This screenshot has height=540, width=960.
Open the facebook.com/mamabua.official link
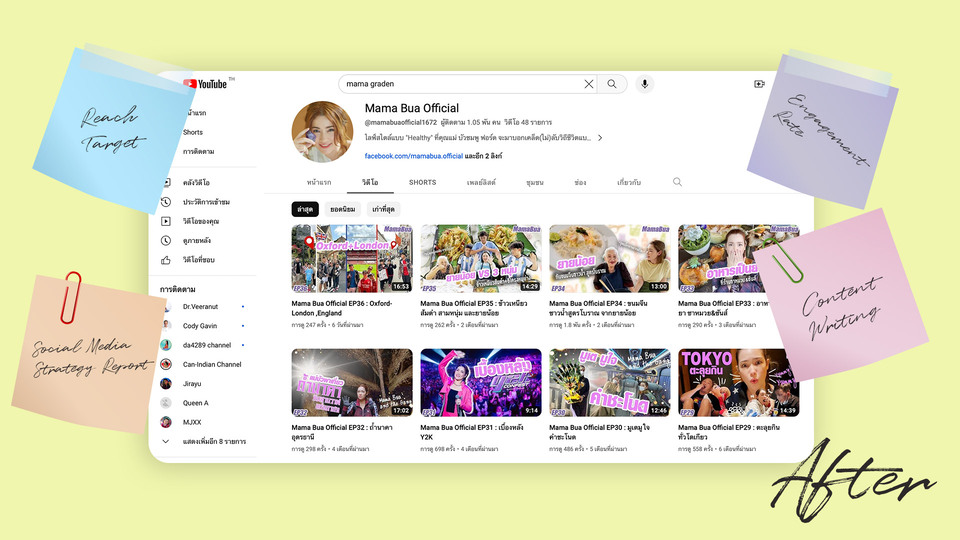click(x=413, y=156)
